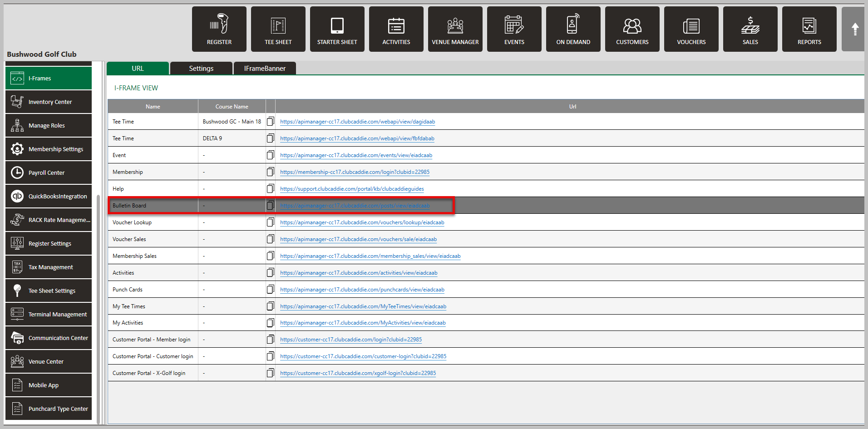
Task: Copy the Event URL
Action: [270, 155]
